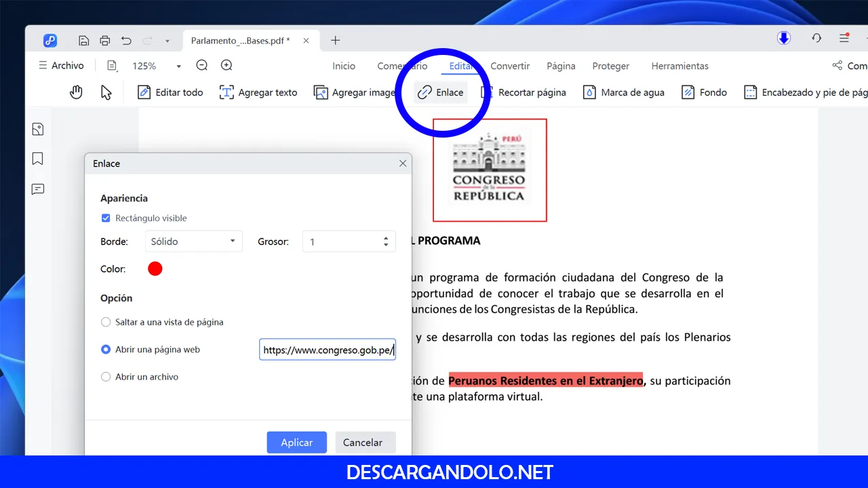Viewport: 868px width, 488px height.
Task: Uncheck the Rectángulo visible checkbox
Action: coord(106,218)
